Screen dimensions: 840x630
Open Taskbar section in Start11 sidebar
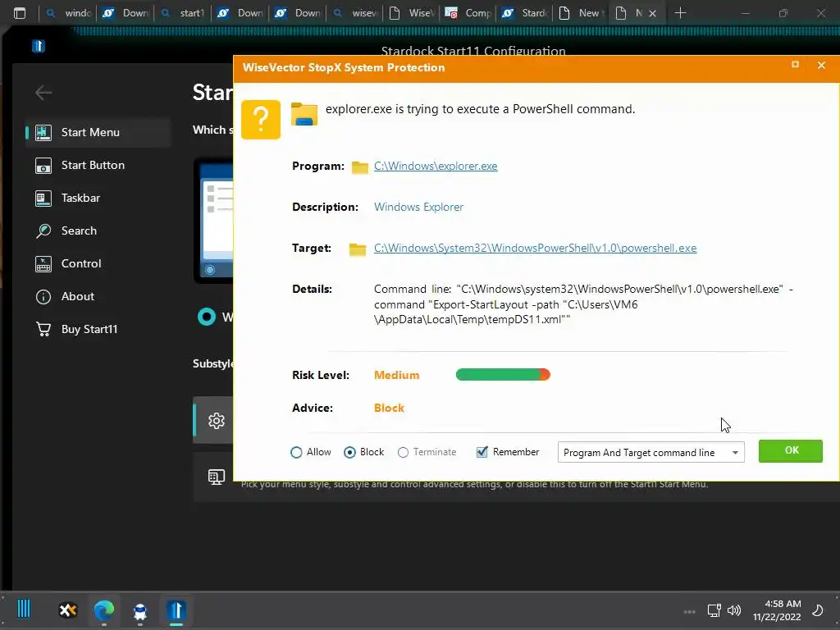98,199
